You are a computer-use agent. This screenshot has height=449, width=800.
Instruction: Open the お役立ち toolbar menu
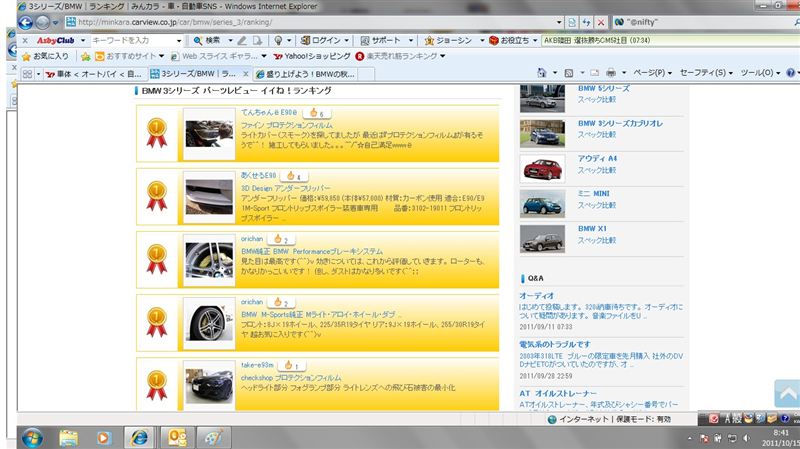coord(512,40)
